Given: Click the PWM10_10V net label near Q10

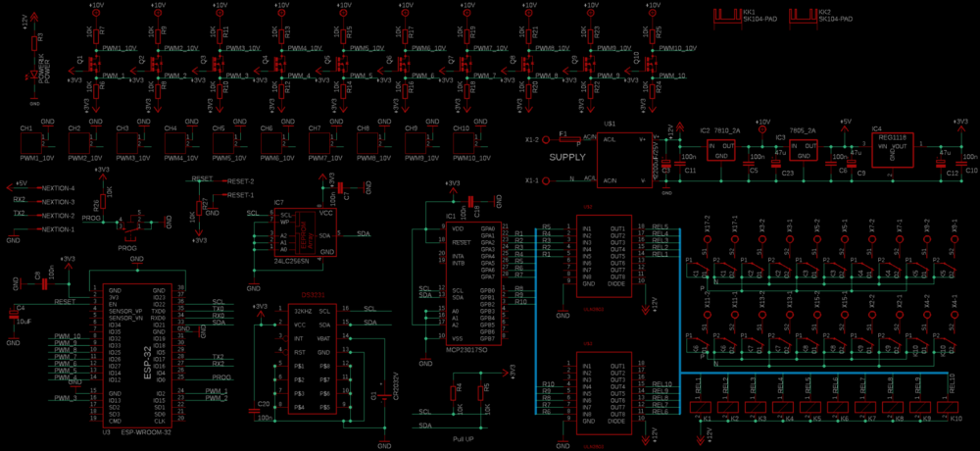Looking at the screenshot, I should 677,48.
